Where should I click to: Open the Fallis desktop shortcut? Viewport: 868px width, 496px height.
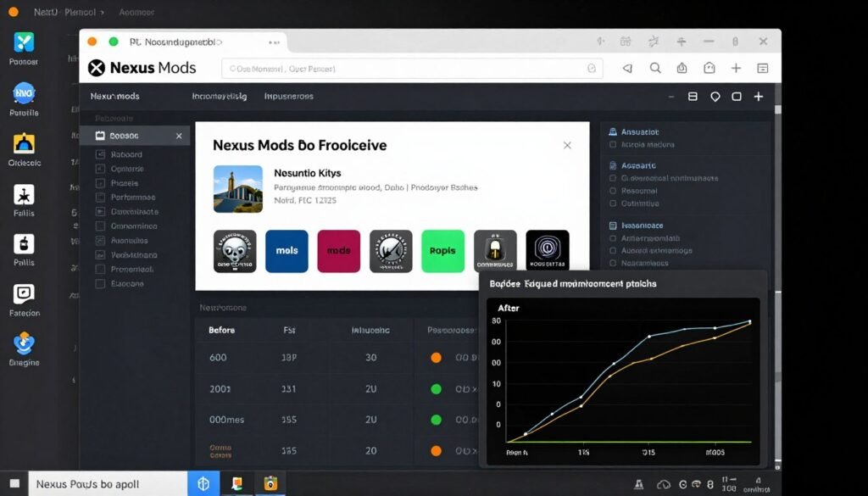(x=24, y=195)
